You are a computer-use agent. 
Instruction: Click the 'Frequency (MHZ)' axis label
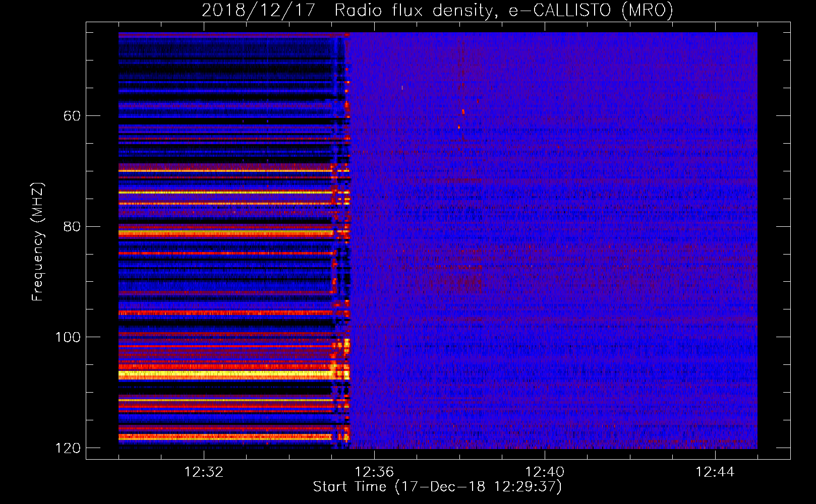[38, 241]
